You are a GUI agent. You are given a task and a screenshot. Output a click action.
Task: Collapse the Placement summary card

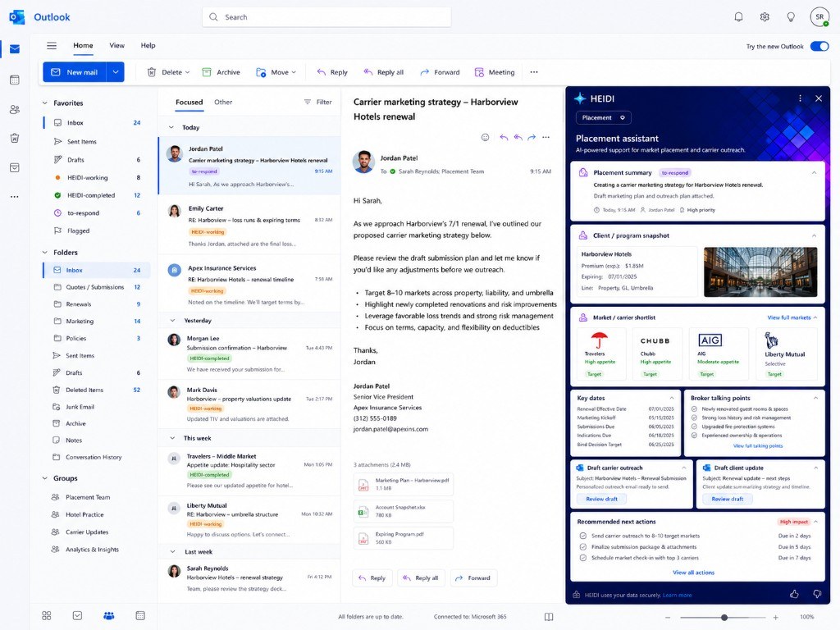tap(815, 172)
